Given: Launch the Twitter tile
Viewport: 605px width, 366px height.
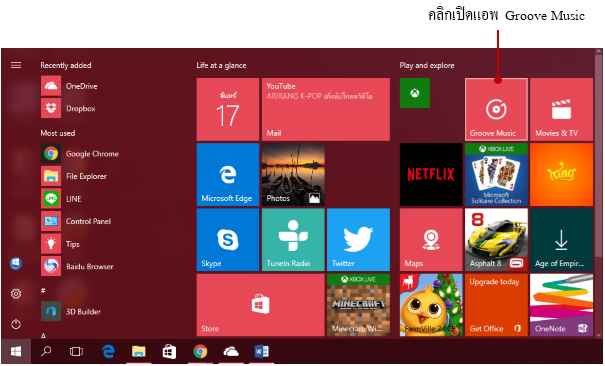Looking at the screenshot, I should (358, 240).
